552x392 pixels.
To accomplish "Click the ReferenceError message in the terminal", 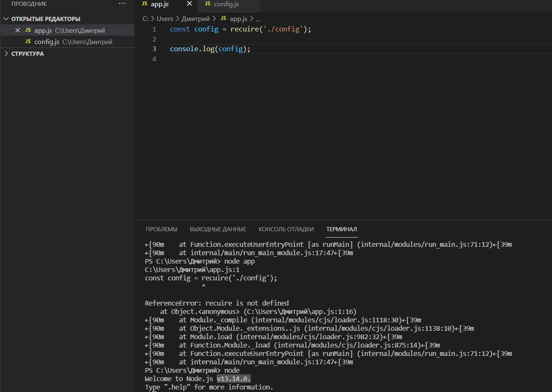I will coord(217,303).
